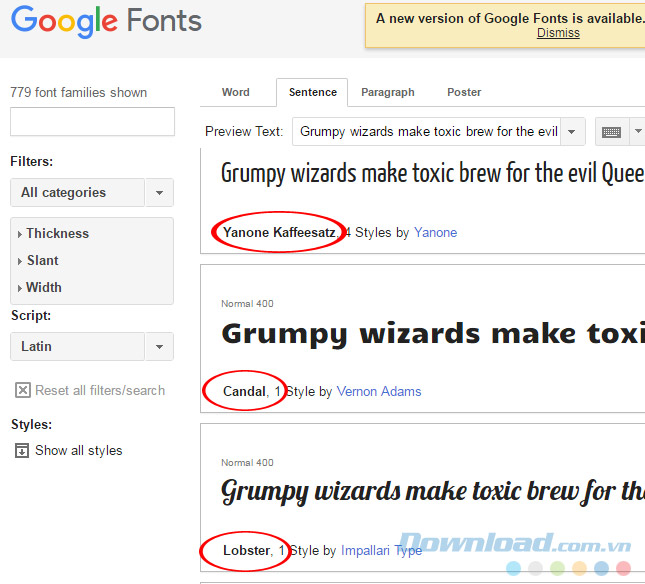Screen dimensions: 645x584
Task: Click the font search input field
Action: pos(92,122)
